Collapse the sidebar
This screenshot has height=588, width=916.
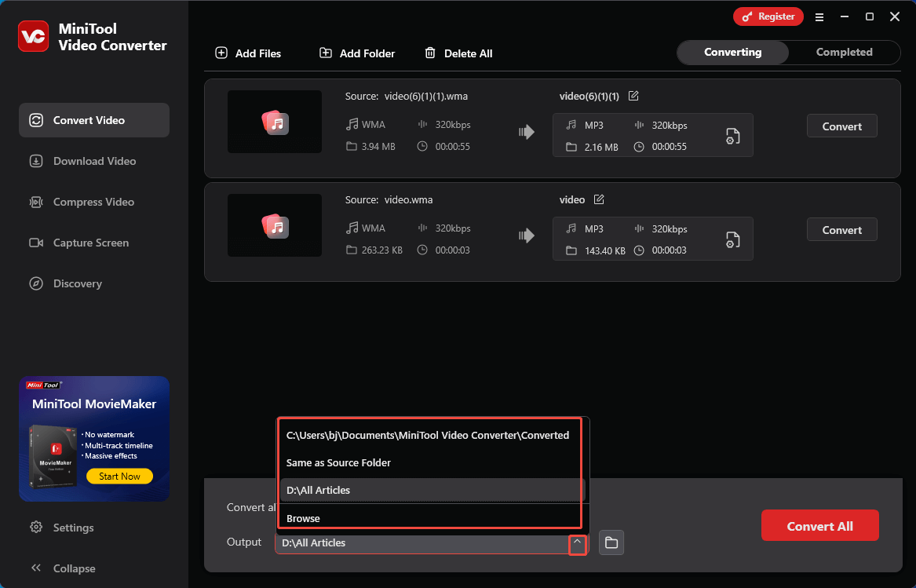(x=63, y=568)
